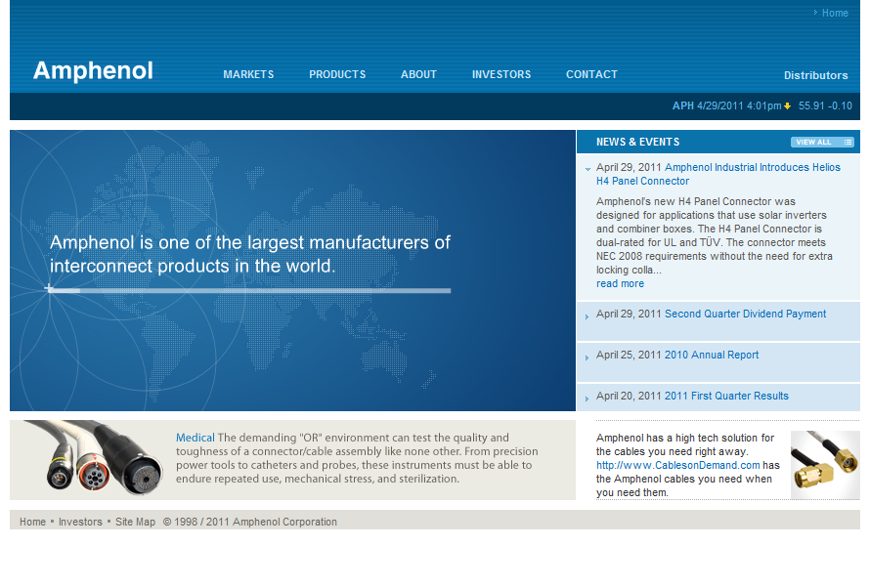
Task: Open the Site Map footer link
Action: pos(135,522)
